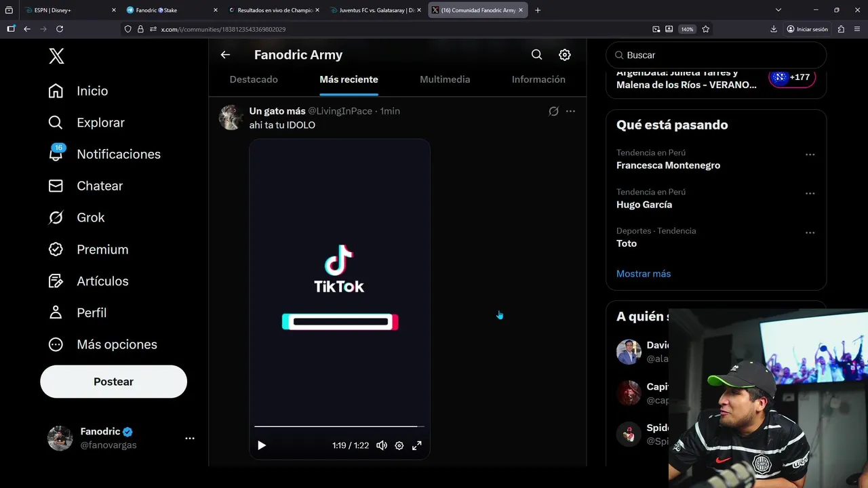Screen dimensions: 868x488
Task: Open Francesca Montenegro trend
Action: coord(668,165)
